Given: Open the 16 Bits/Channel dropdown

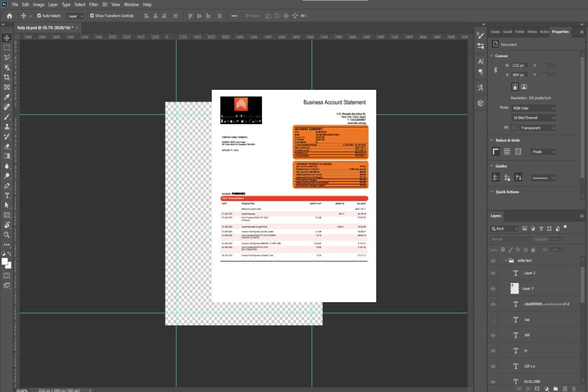Looking at the screenshot, I should coord(534,118).
